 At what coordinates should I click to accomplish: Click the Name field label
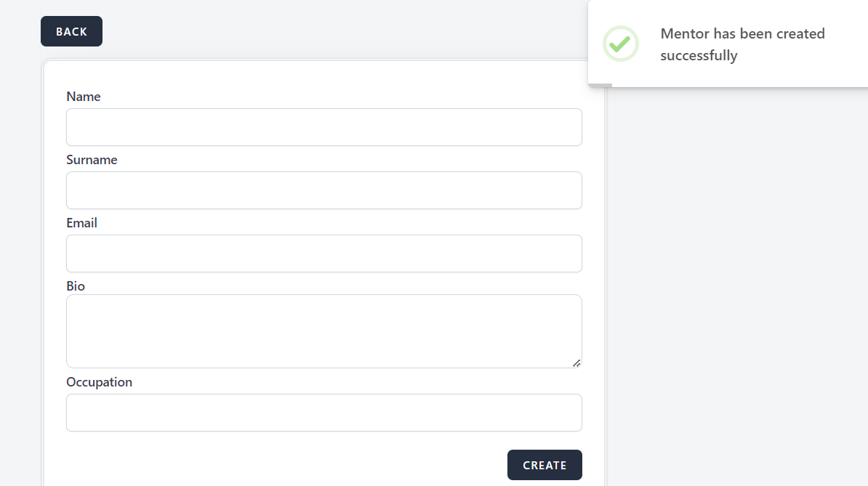(84, 97)
